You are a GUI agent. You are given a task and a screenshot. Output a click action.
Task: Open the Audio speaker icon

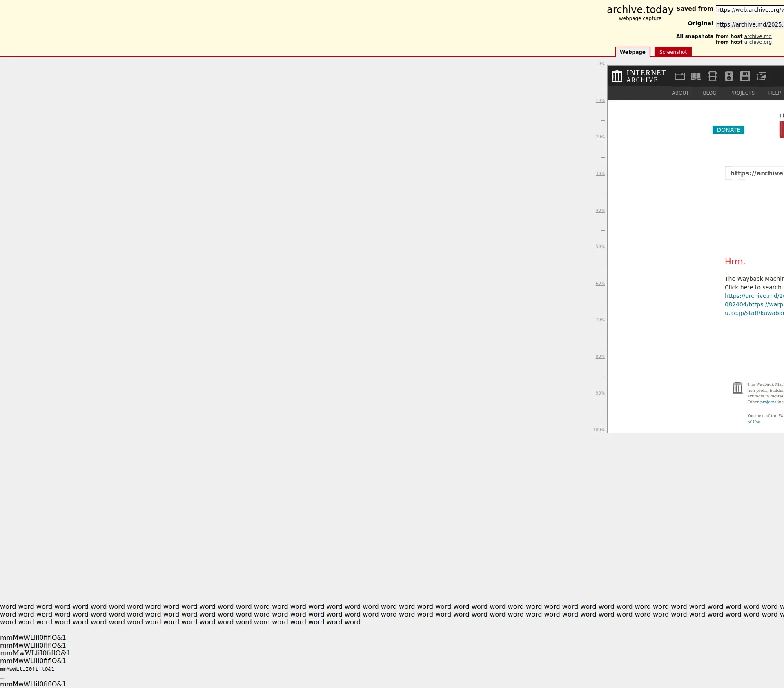click(728, 76)
